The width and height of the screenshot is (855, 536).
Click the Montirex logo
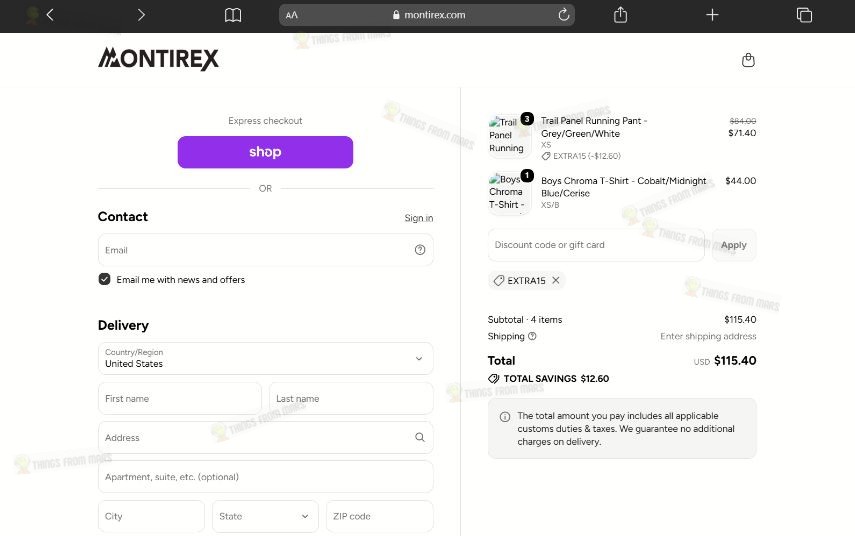[158, 59]
